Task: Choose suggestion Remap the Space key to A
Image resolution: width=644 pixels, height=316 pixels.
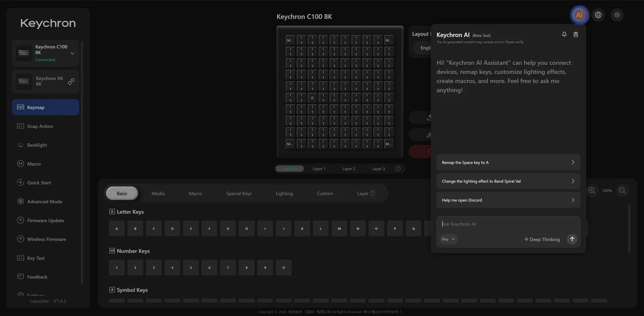Action: click(x=508, y=162)
